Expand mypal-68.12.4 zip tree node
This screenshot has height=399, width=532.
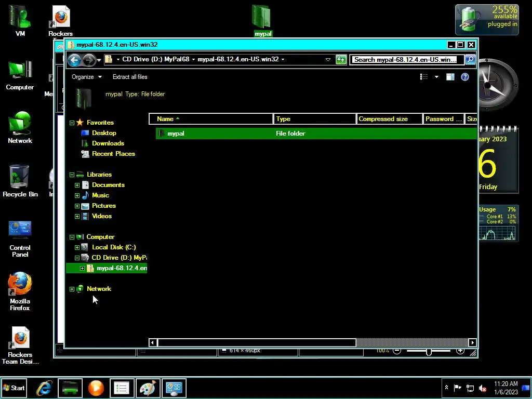[x=82, y=269]
